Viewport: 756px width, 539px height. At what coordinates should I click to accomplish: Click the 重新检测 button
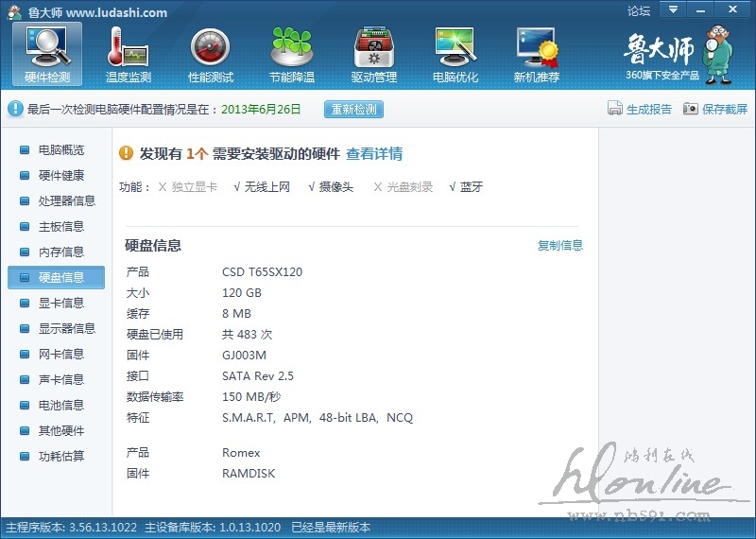353,109
